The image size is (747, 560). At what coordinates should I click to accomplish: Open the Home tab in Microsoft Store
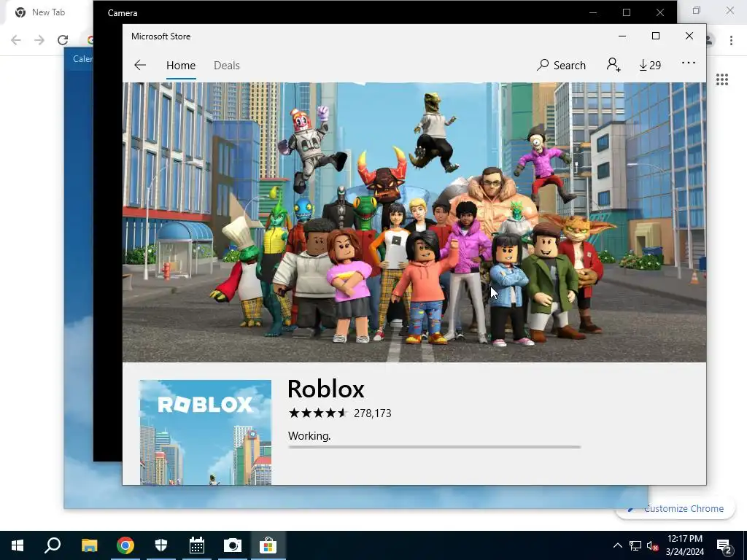[181, 65]
